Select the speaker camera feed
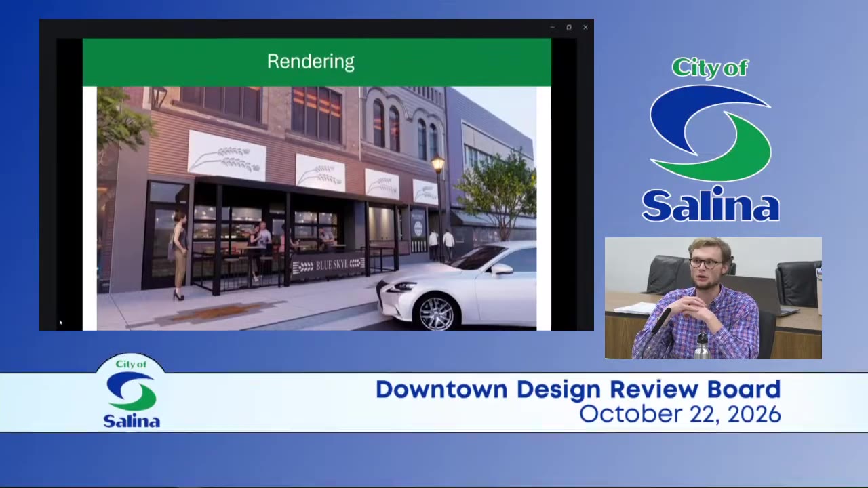The image size is (868, 488). coord(713,298)
